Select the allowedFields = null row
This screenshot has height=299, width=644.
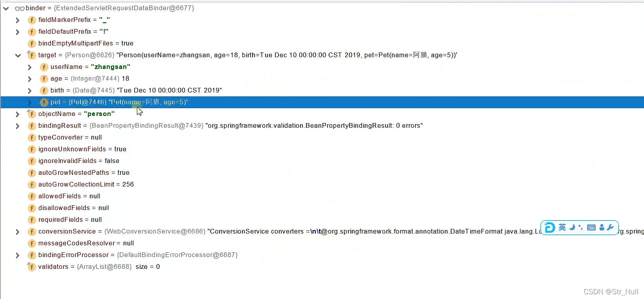[69, 196]
